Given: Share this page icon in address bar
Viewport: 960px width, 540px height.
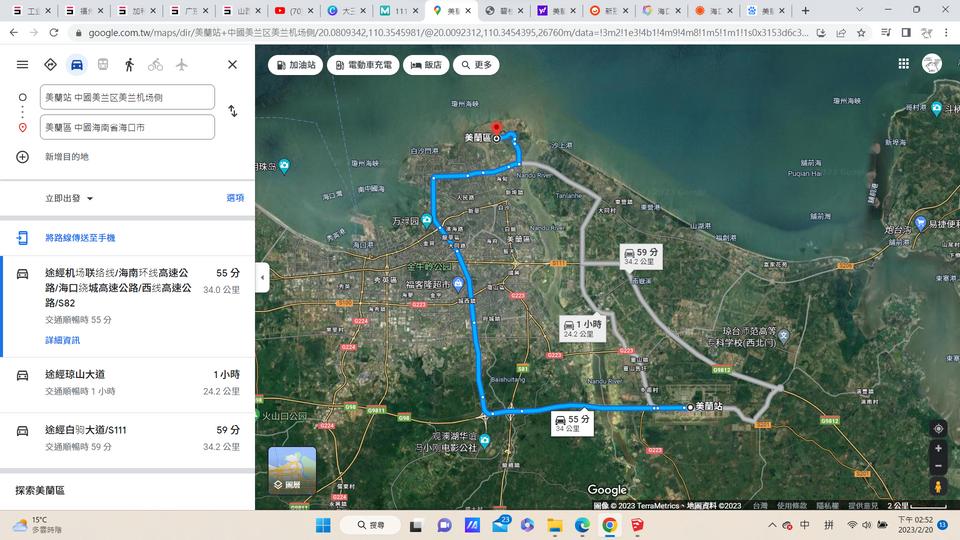Looking at the screenshot, I should pyautogui.click(x=841, y=32).
